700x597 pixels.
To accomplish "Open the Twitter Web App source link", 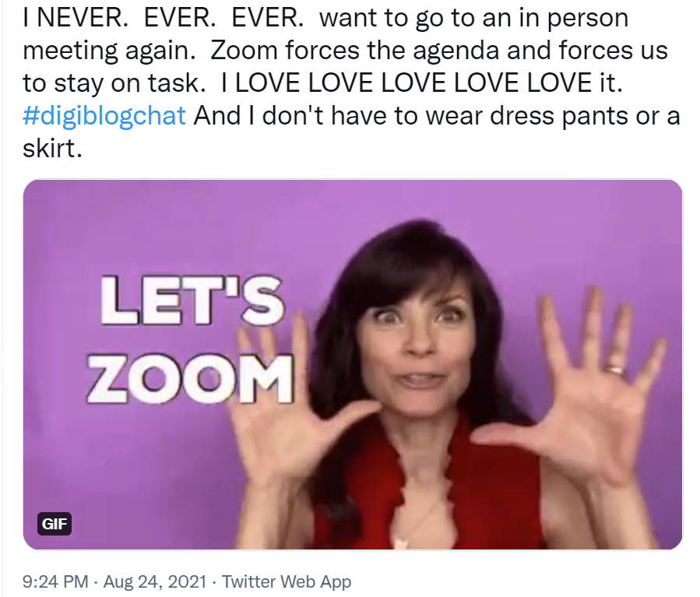I will tap(287, 582).
